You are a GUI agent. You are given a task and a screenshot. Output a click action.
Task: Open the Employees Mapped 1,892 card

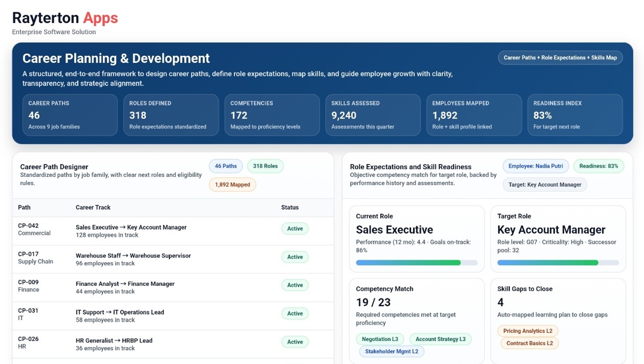click(474, 115)
